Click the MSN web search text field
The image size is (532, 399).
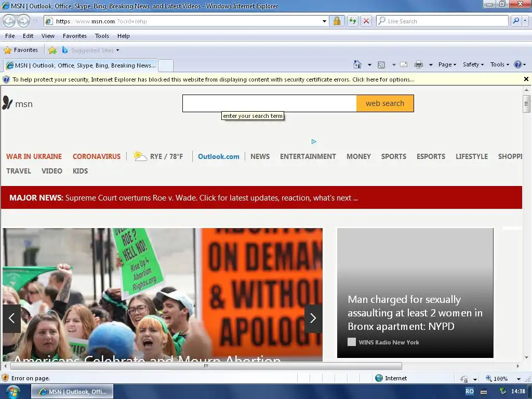point(270,103)
